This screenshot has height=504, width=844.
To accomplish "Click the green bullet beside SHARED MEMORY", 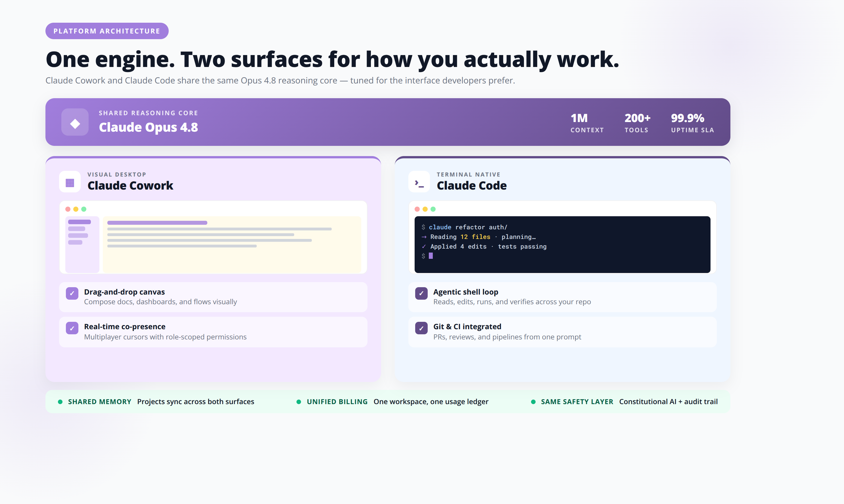I will (60, 402).
